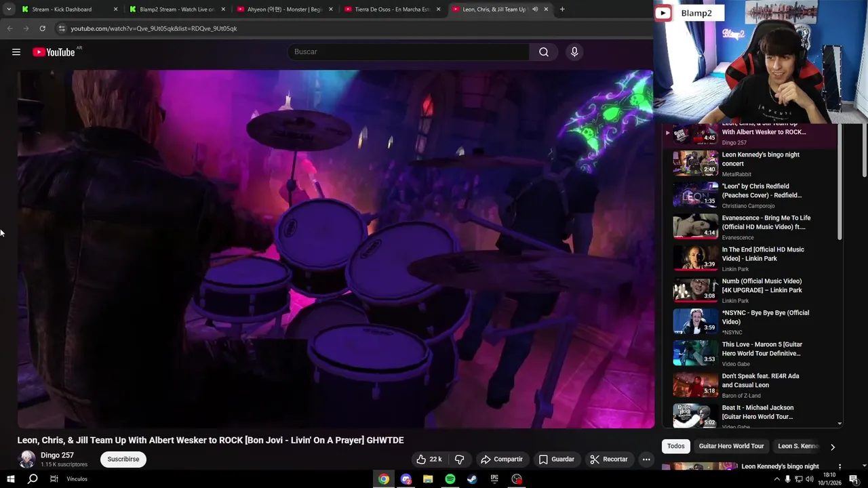Select Don't Speak feat. RE4R Ada video
This screenshot has width=868, height=488.
tap(750, 385)
